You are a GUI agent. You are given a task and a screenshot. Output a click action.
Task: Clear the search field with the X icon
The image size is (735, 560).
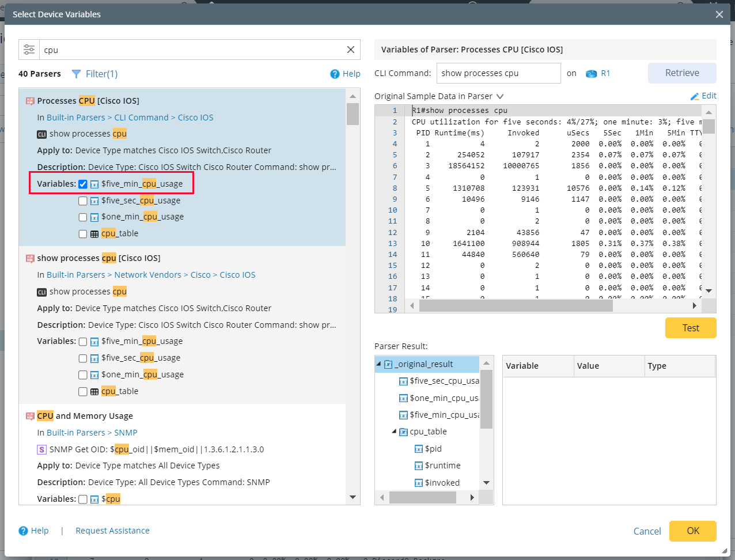click(x=351, y=50)
